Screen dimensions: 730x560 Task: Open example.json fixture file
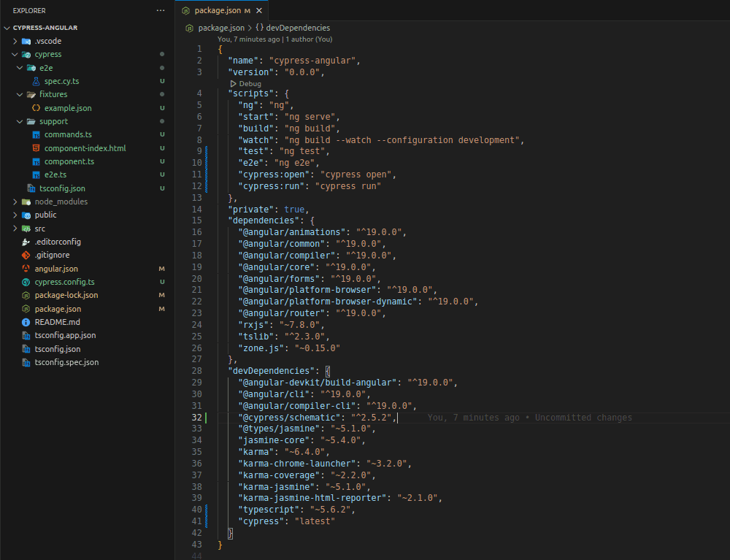tap(68, 108)
